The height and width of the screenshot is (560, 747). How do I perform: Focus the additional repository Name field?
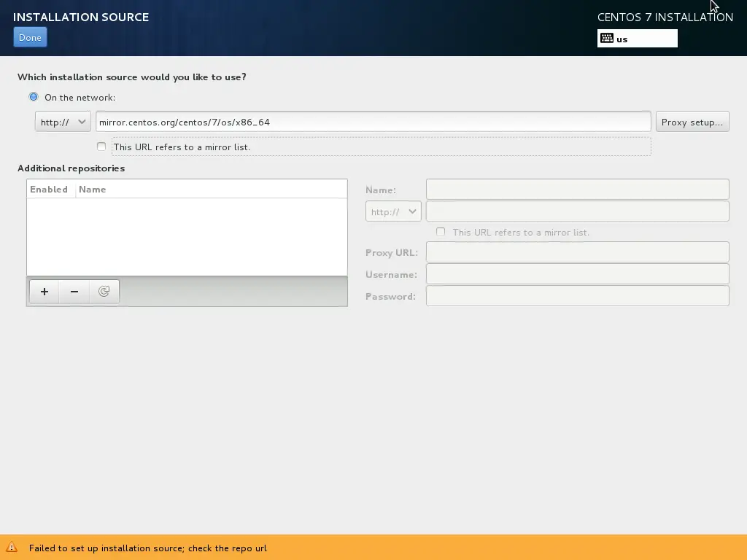pos(578,189)
